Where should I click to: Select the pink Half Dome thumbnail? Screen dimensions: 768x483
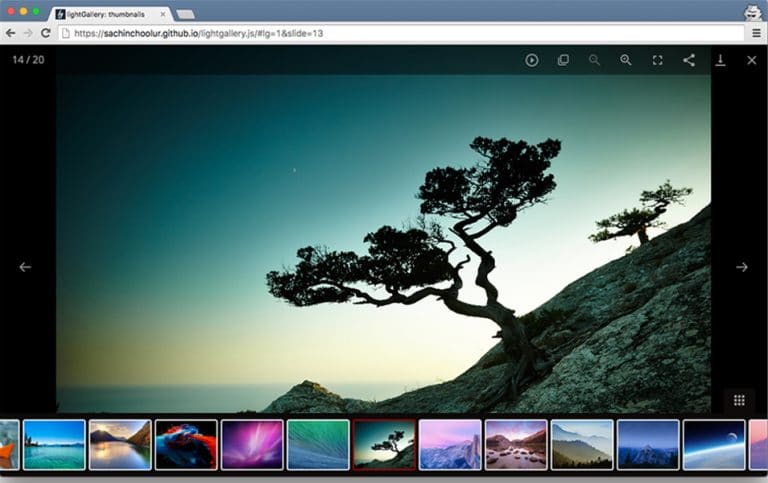click(450, 445)
